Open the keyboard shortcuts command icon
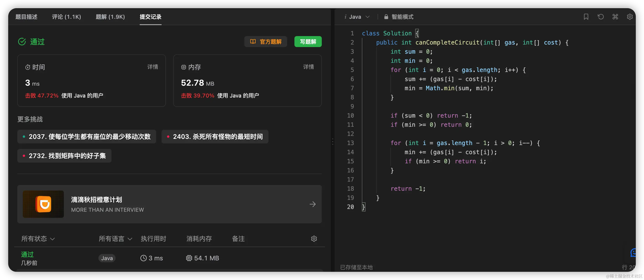 [615, 17]
